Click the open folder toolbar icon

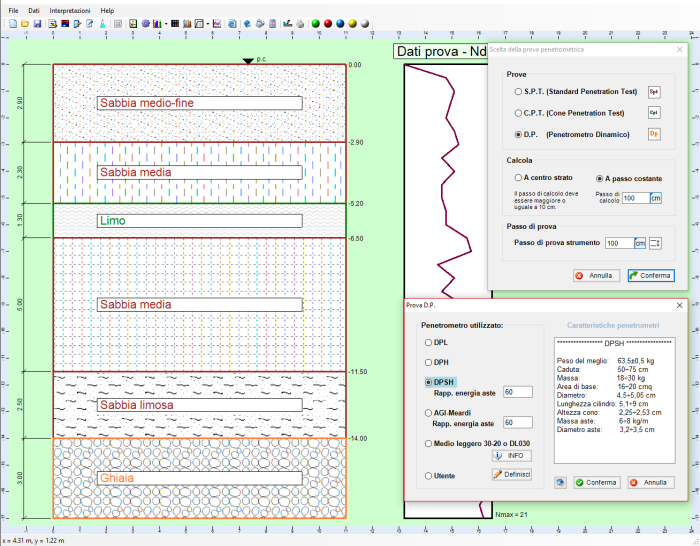point(26,22)
